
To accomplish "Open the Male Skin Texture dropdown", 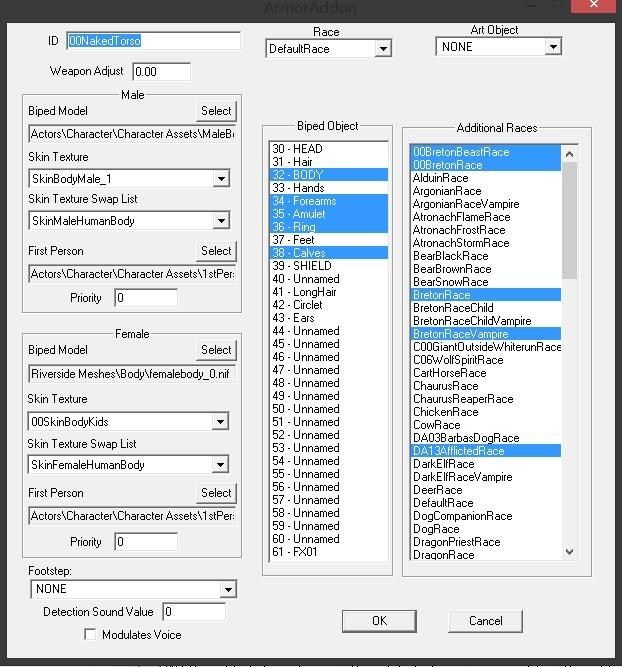I will (222, 179).
